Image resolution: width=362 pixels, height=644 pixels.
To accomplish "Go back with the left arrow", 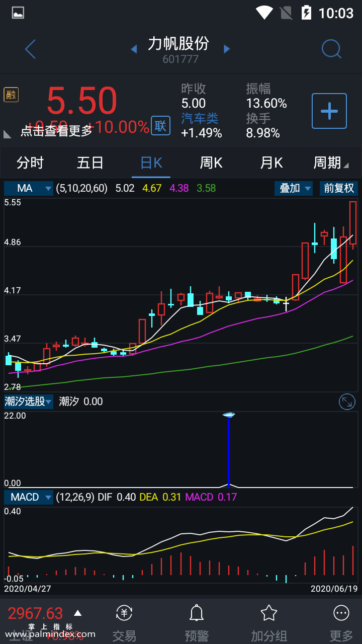I will tap(30, 49).
